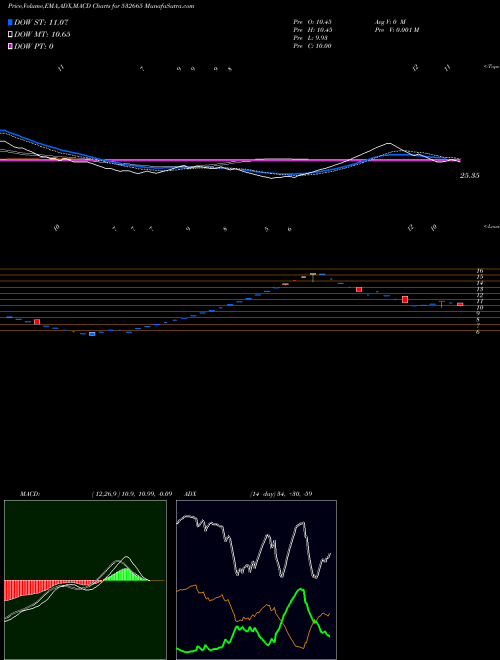Screen dimensions: 500x660
Task: Click the ADX parameters '(14 day) 34, +30, -59'
Action: pyautogui.click(x=281, y=494)
